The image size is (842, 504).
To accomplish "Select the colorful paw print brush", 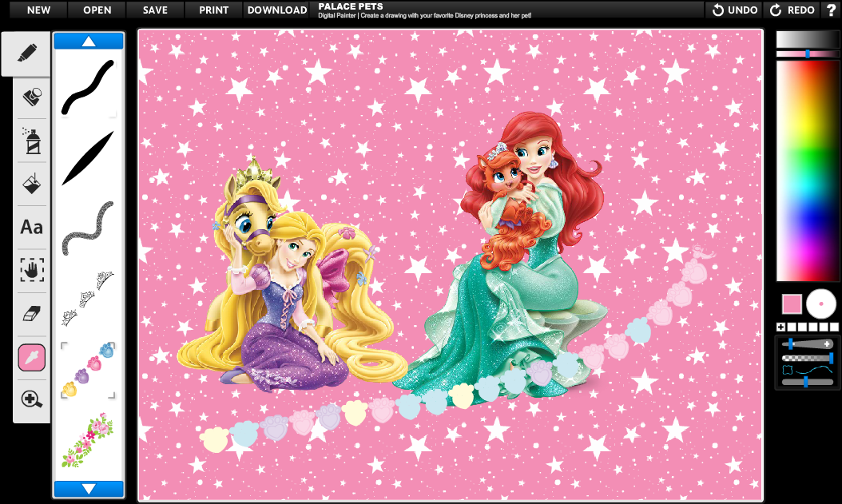I will pyautogui.click(x=88, y=370).
